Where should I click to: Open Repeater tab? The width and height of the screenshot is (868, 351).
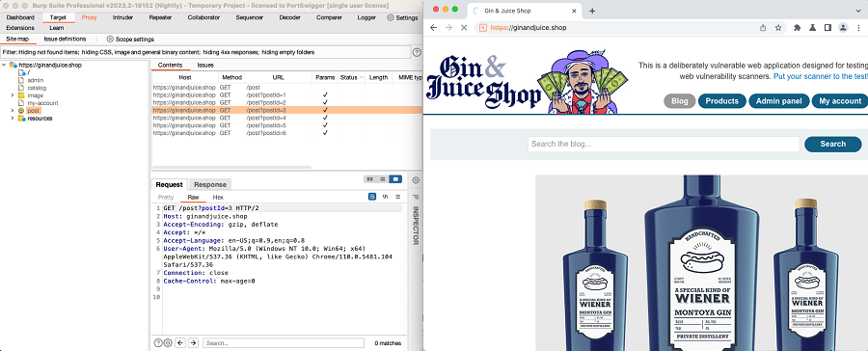pyautogui.click(x=160, y=17)
